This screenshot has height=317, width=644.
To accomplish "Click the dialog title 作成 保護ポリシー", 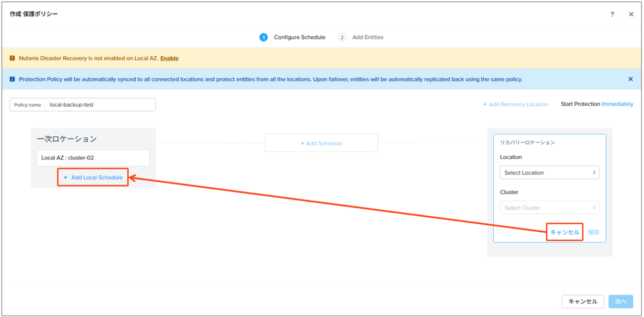I will click(34, 14).
